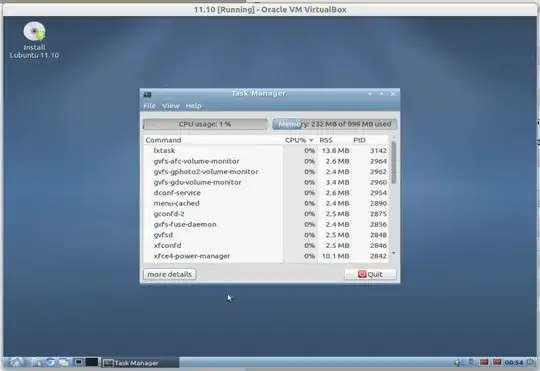This screenshot has height=371, width=540.
Task: Sort by the RSS column header
Action: pos(334,140)
